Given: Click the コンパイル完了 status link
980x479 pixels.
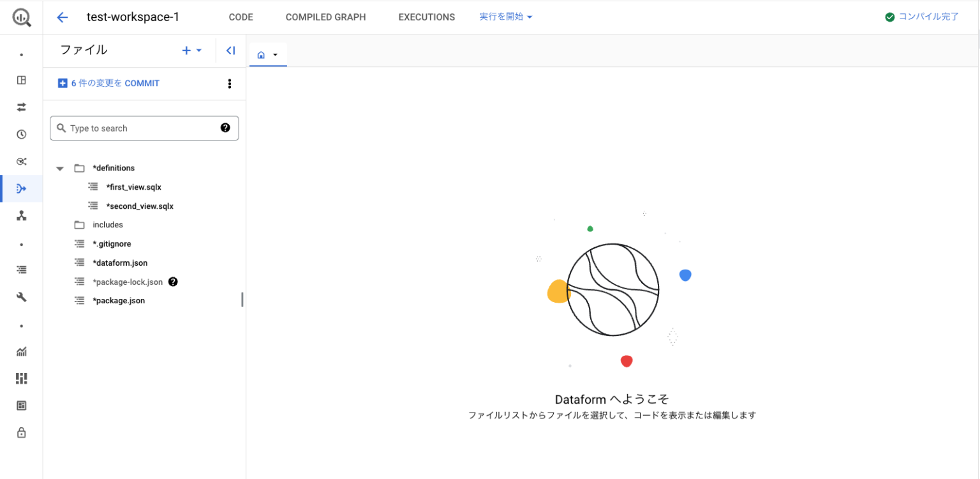Looking at the screenshot, I should coord(922,17).
